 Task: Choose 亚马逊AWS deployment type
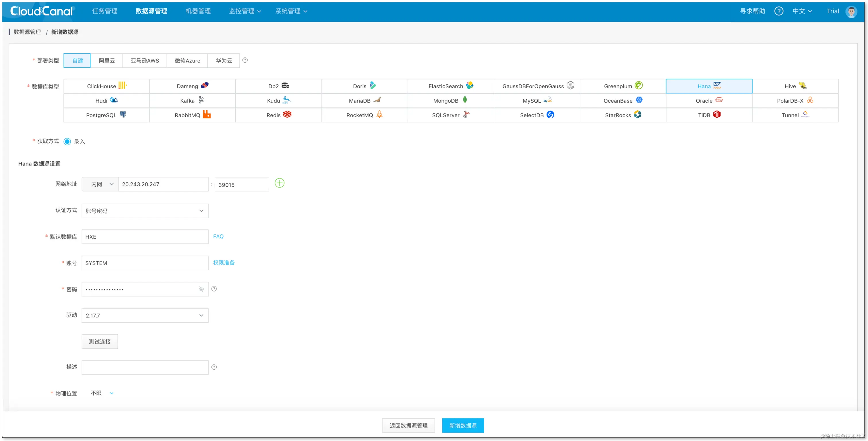[x=145, y=61]
